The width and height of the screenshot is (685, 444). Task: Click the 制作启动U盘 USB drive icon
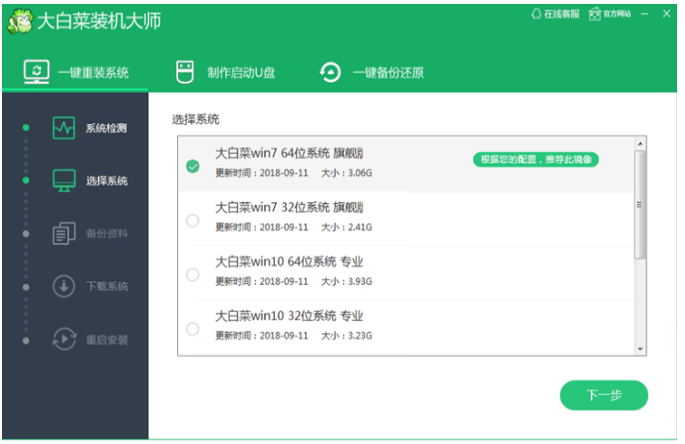click(185, 72)
